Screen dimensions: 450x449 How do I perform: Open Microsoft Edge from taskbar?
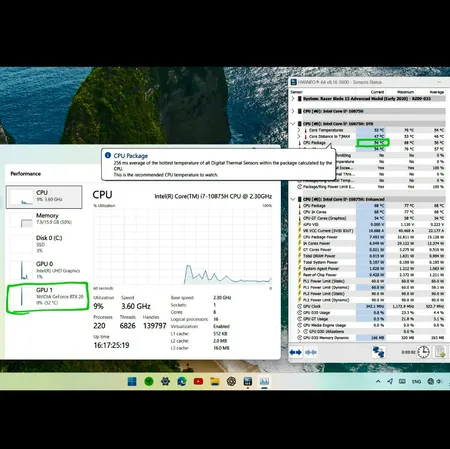coord(182,381)
